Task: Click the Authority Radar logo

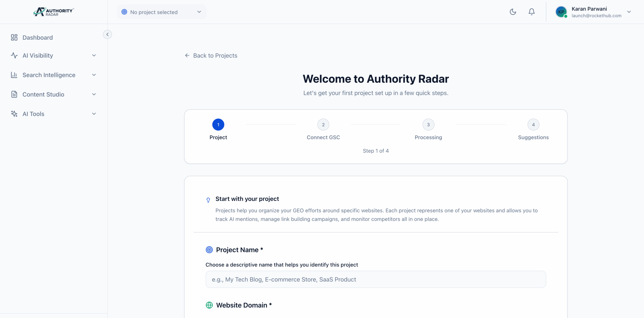Action: tap(54, 12)
